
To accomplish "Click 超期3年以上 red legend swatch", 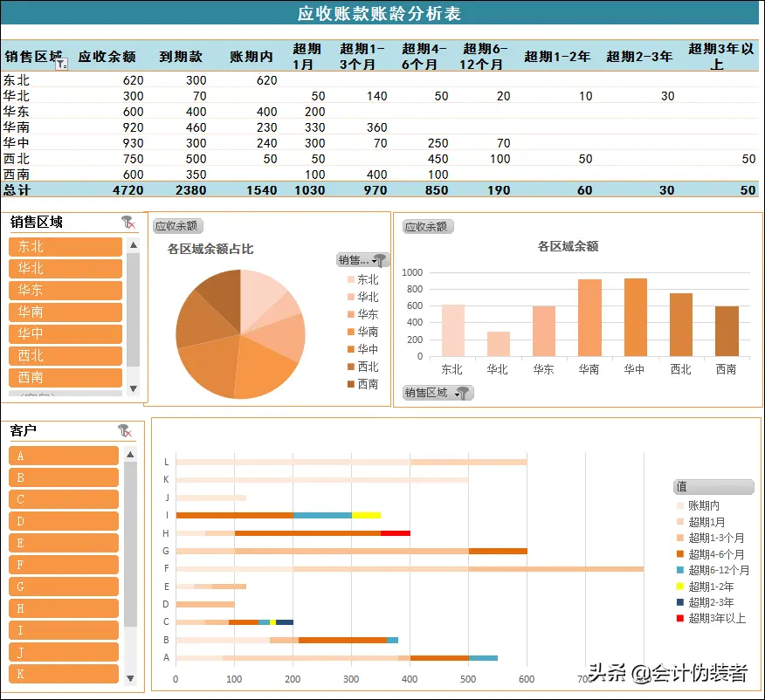I will pos(680,618).
